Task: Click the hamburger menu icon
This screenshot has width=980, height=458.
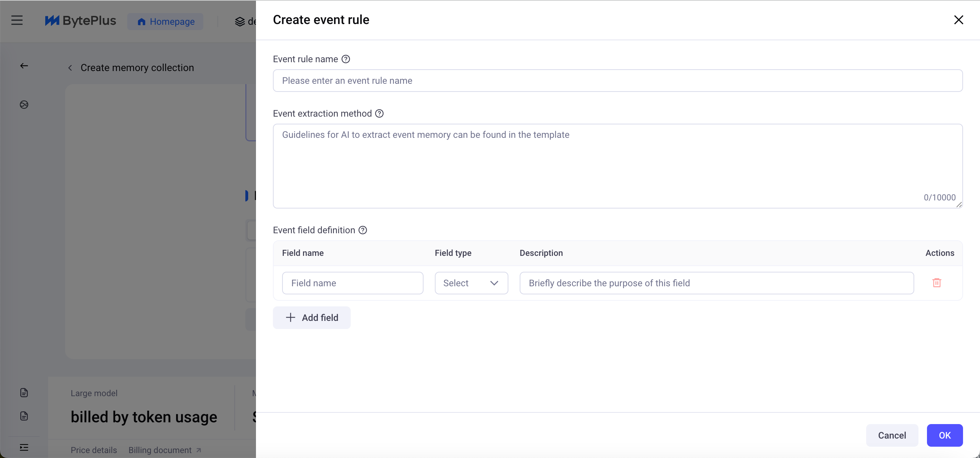Action: click(x=17, y=20)
